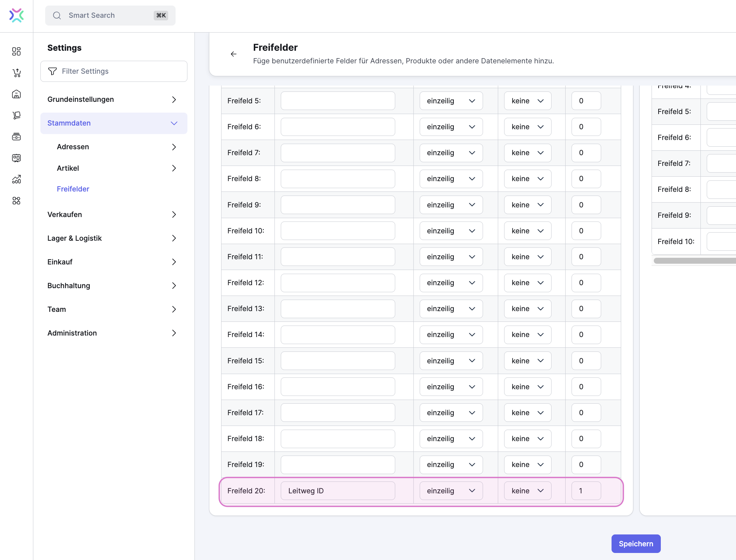The image size is (736, 560).
Task: Click the filter funnel icon
Action: tap(53, 71)
